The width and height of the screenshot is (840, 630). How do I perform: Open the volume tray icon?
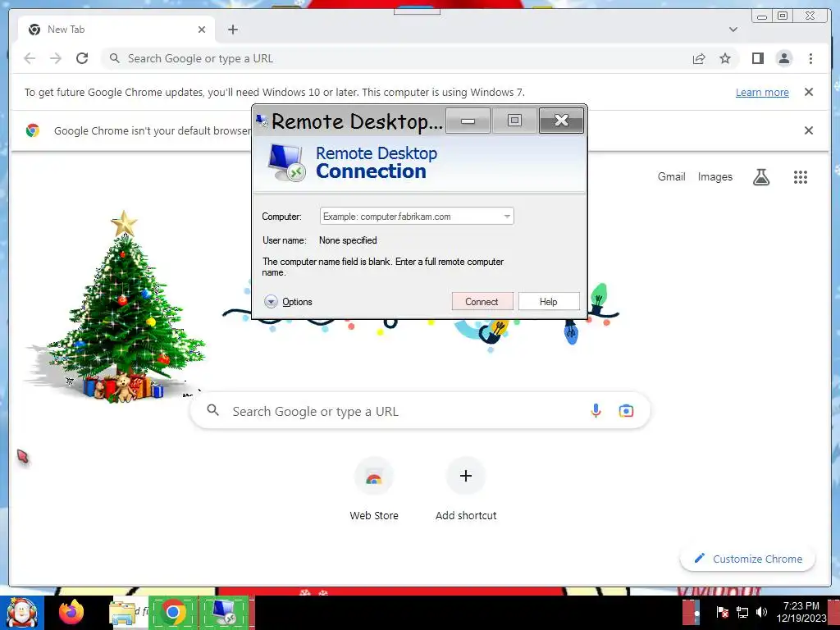click(761, 612)
